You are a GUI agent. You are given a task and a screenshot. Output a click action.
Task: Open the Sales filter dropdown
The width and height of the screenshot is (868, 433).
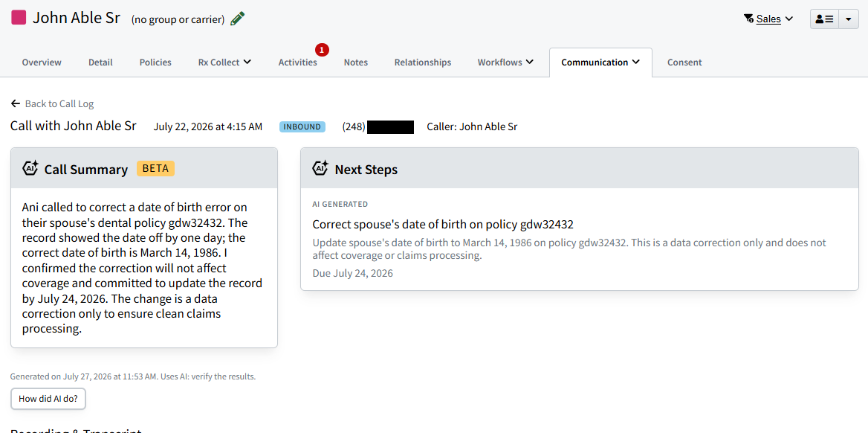(768, 19)
